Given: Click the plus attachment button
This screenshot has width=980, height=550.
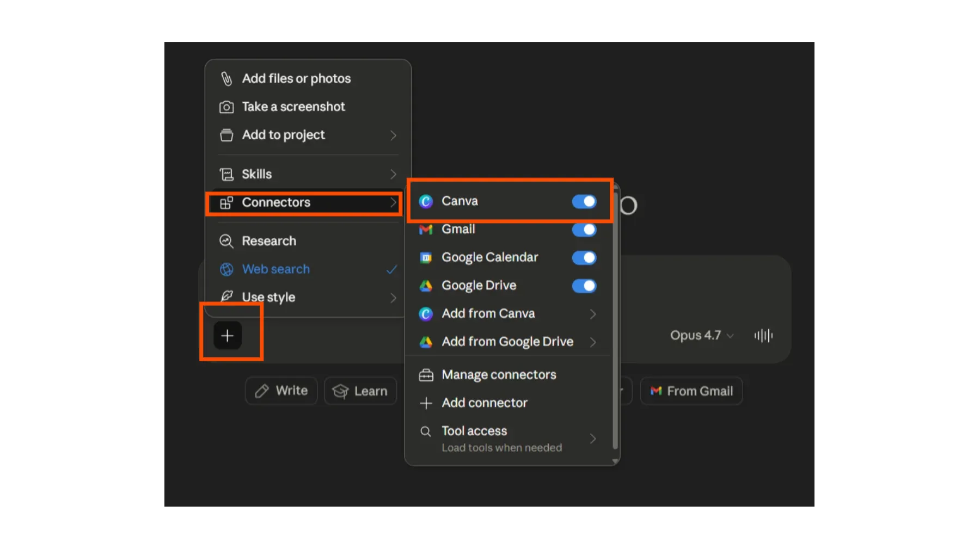Looking at the screenshot, I should (x=228, y=336).
